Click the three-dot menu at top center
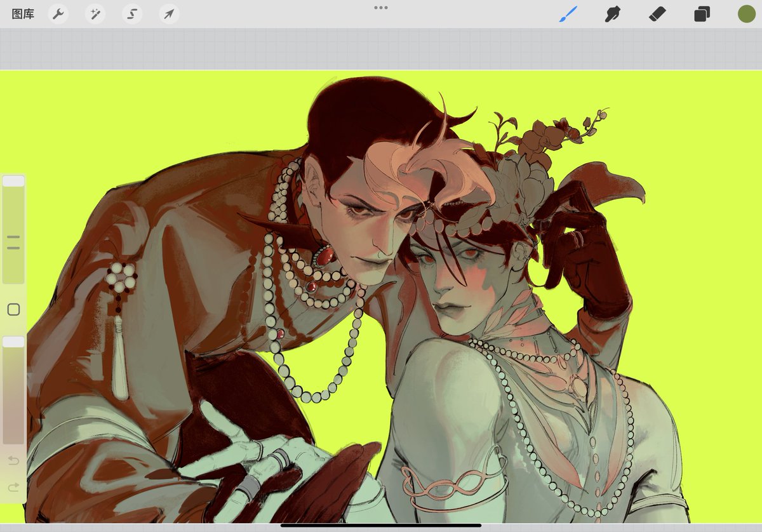Image resolution: width=762 pixels, height=532 pixels. 381,8
